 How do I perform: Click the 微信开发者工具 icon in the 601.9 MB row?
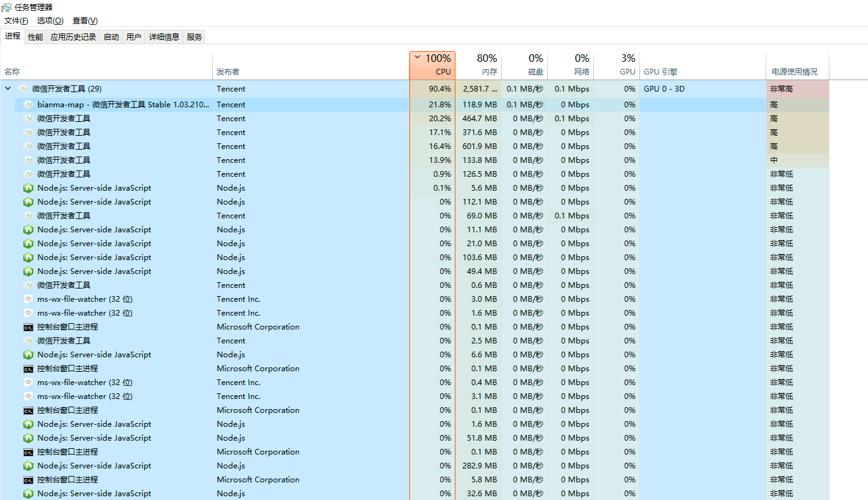pos(28,146)
